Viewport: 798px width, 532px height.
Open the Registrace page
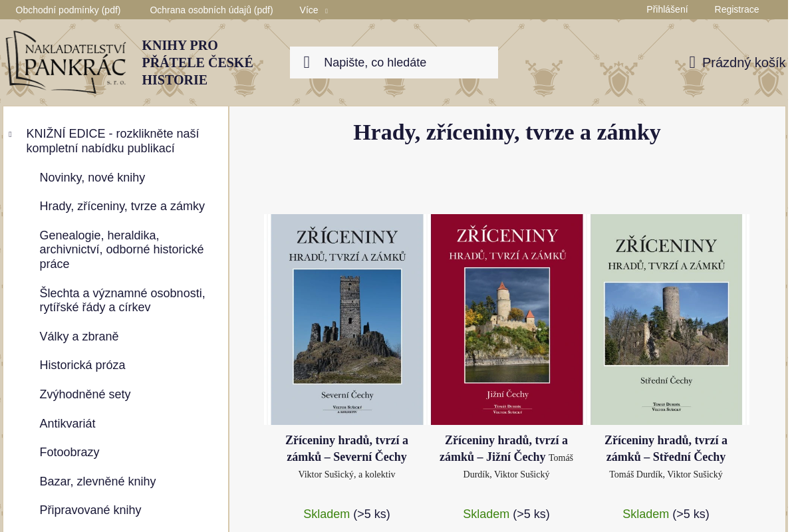click(737, 9)
